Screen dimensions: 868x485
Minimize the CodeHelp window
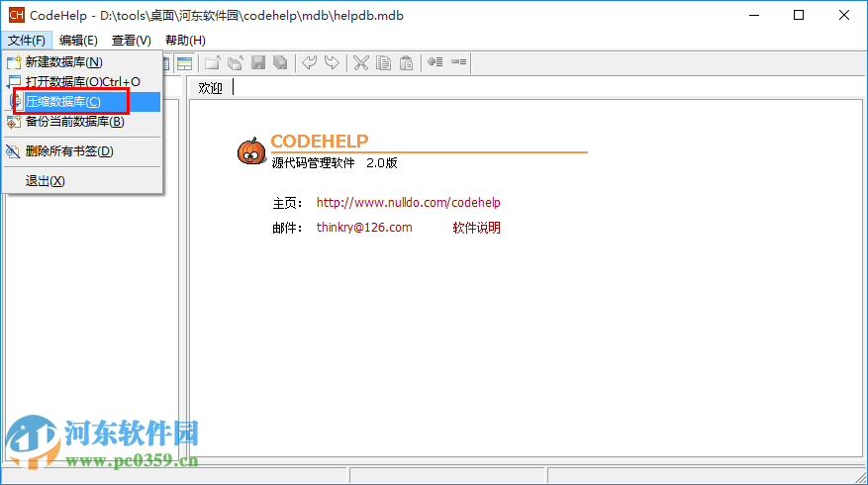pyautogui.click(x=754, y=15)
